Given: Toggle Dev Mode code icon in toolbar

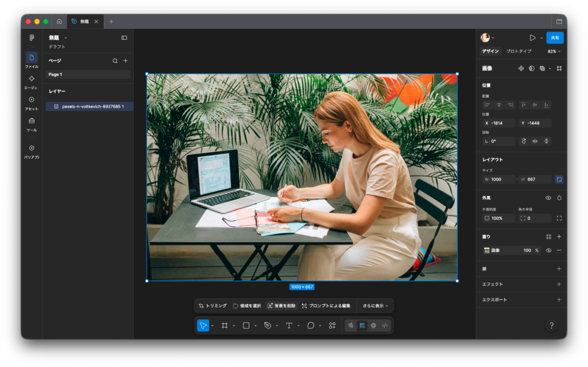Looking at the screenshot, I should click(385, 325).
